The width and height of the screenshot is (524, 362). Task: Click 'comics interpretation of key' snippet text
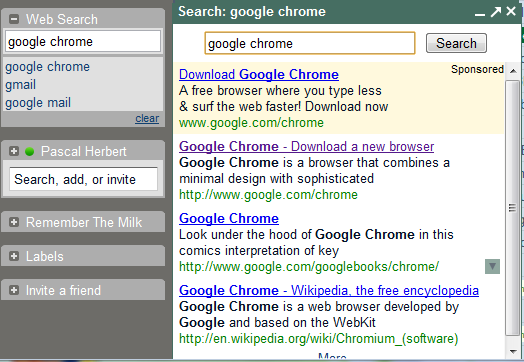259,251
